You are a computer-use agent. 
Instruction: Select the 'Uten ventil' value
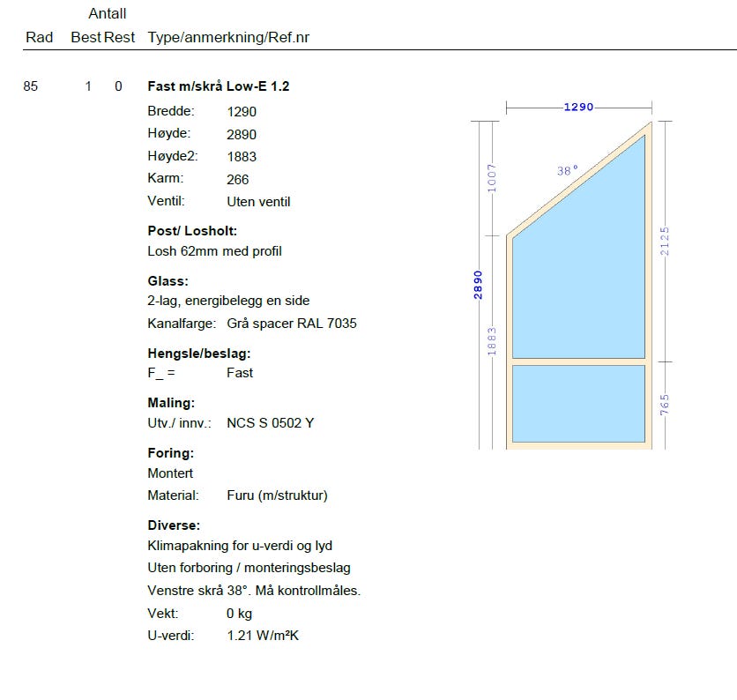coord(258,202)
